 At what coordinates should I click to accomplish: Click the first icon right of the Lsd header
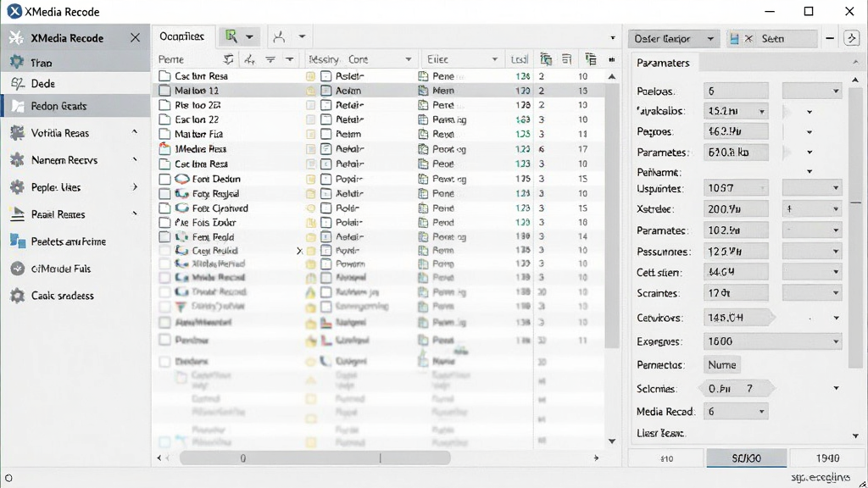(x=546, y=59)
